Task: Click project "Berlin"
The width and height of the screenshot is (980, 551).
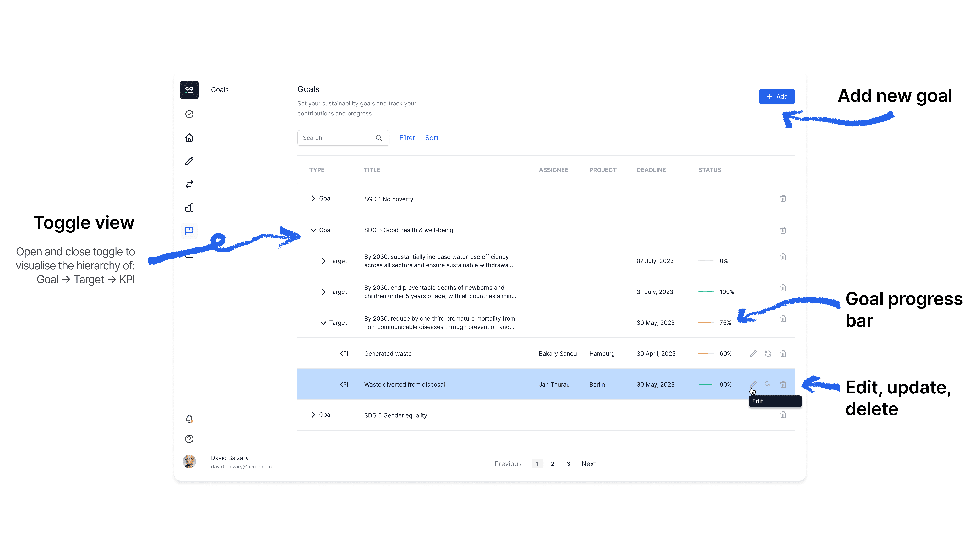Action: pos(597,384)
